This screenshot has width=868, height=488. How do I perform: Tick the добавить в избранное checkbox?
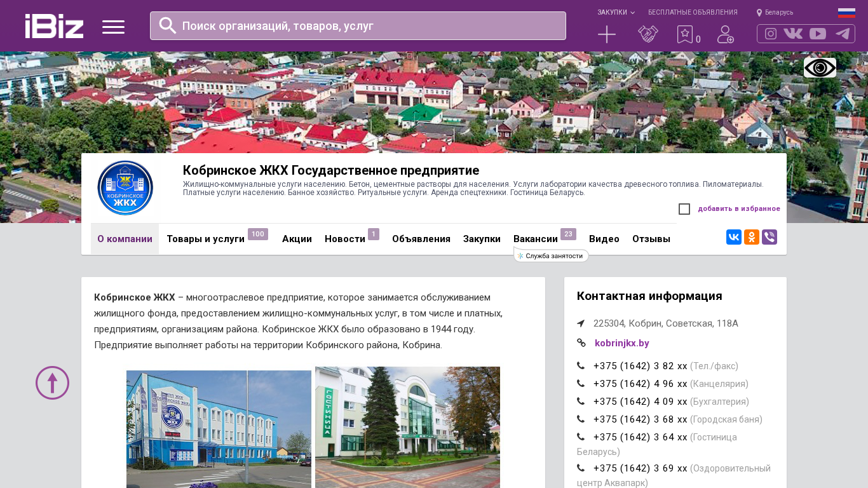[x=684, y=209]
